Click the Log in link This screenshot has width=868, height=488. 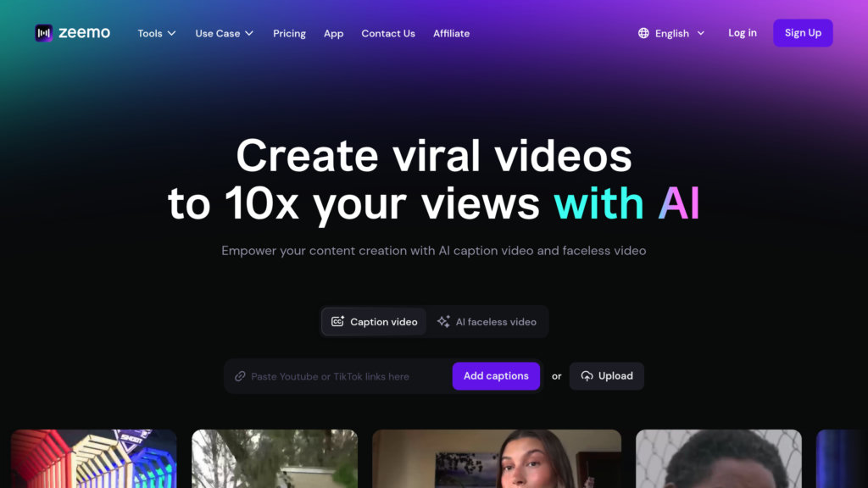click(x=743, y=33)
